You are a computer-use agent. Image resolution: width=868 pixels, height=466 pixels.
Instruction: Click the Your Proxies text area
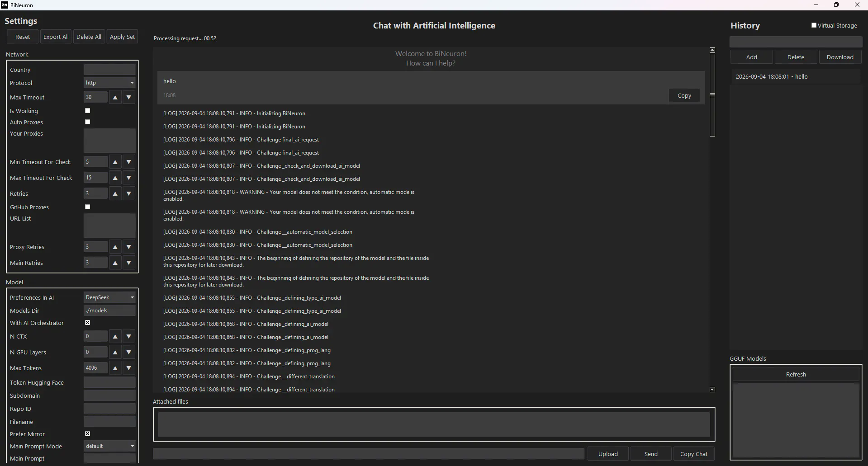[x=109, y=141]
